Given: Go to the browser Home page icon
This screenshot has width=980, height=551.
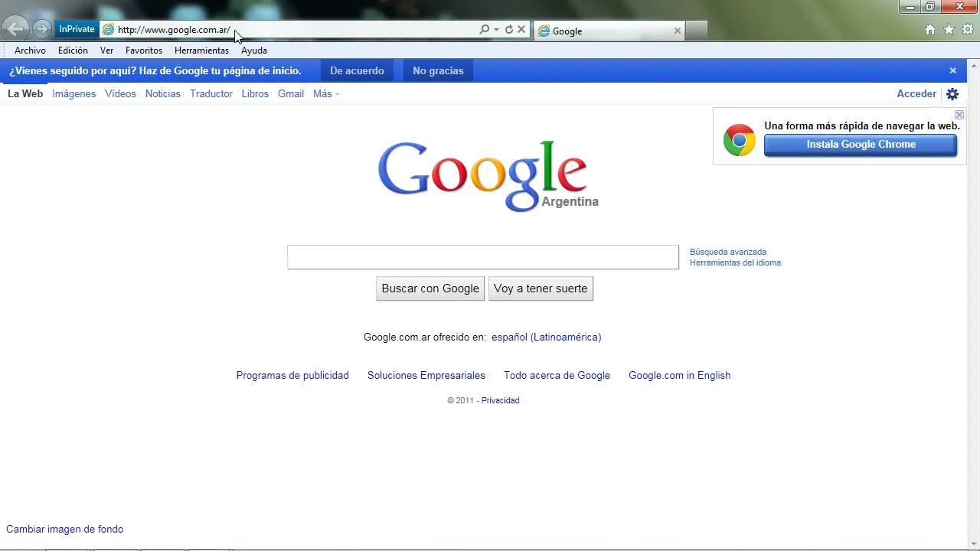Looking at the screenshot, I should coord(930,30).
